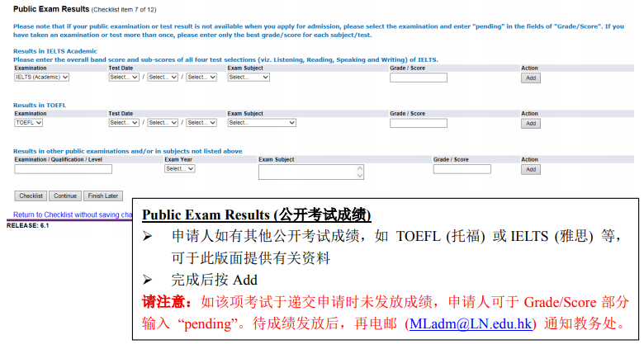Open first Test Date dropdown in IELTS row
Screen dimensions: 644x349
click(x=124, y=78)
